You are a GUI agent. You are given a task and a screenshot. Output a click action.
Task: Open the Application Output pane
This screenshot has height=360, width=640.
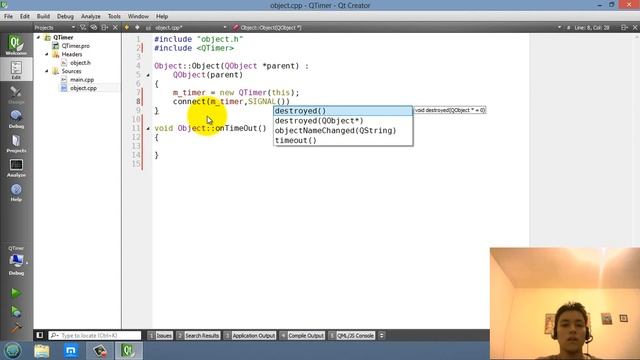(x=250, y=336)
